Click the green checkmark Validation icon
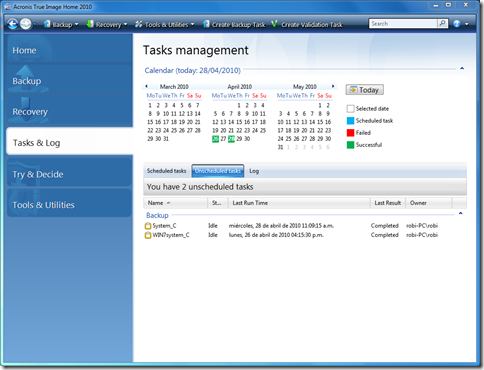This screenshot has height=370, width=484. click(274, 24)
